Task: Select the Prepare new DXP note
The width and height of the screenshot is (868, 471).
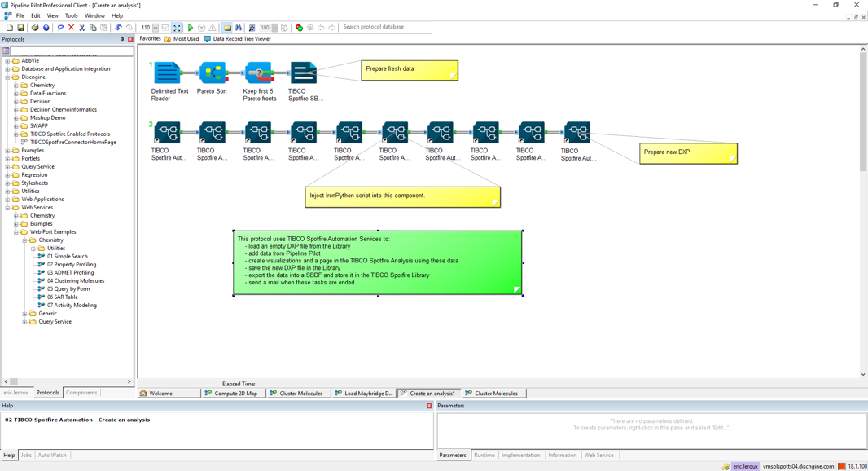Action: coord(688,153)
